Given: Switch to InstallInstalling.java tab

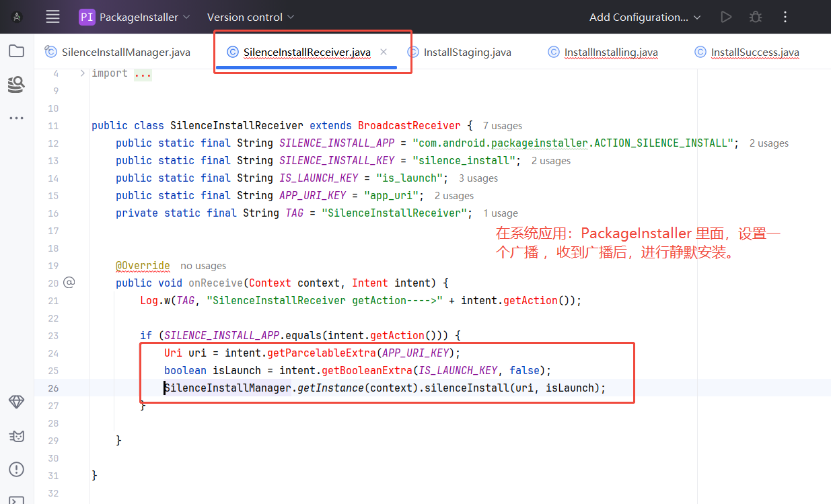Looking at the screenshot, I should [x=603, y=52].
